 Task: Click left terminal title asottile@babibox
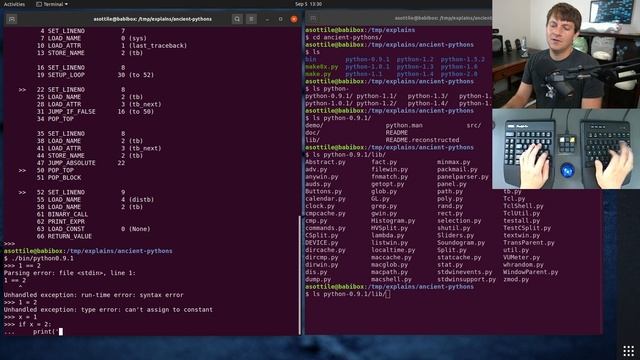pyautogui.click(x=153, y=19)
